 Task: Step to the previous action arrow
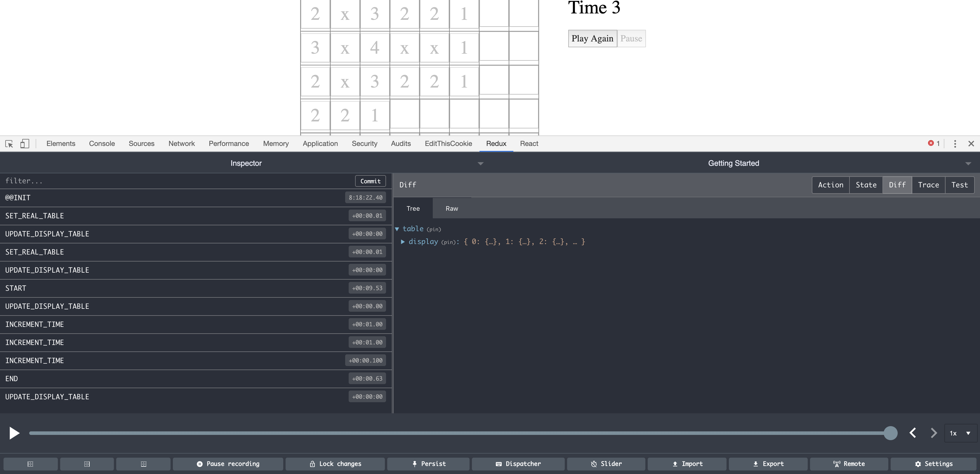point(913,433)
